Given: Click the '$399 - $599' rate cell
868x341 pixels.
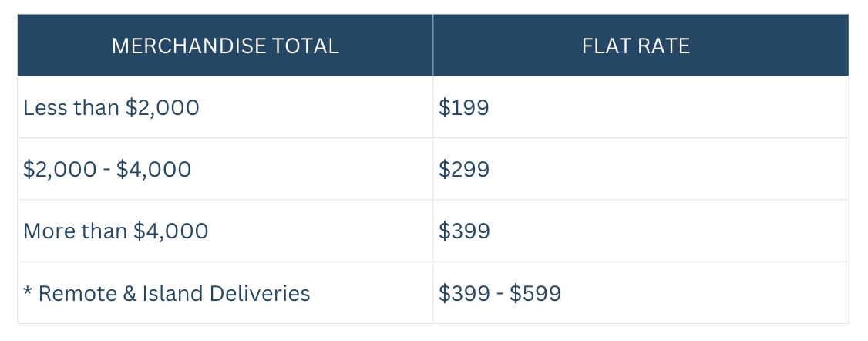Looking at the screenshot, I should [641, 293].
